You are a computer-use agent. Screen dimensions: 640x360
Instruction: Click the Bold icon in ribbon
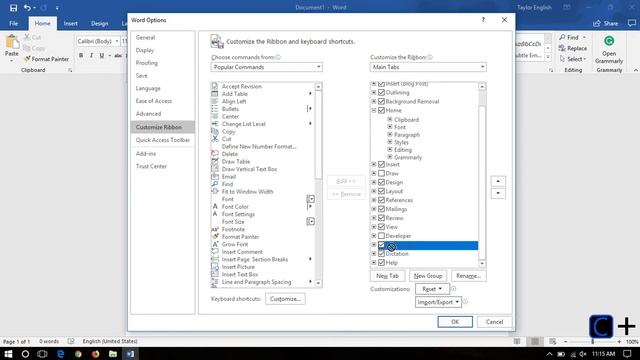point(81,55)
